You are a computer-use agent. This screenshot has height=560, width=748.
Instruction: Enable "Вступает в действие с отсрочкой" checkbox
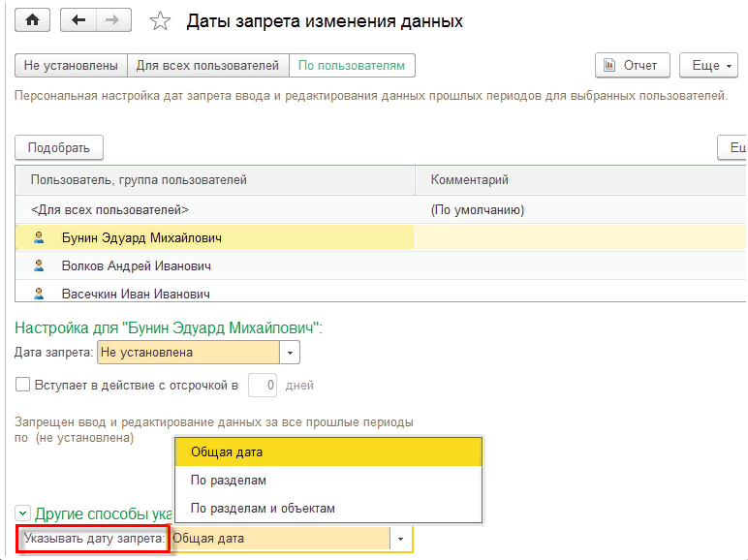click(23, 385)
